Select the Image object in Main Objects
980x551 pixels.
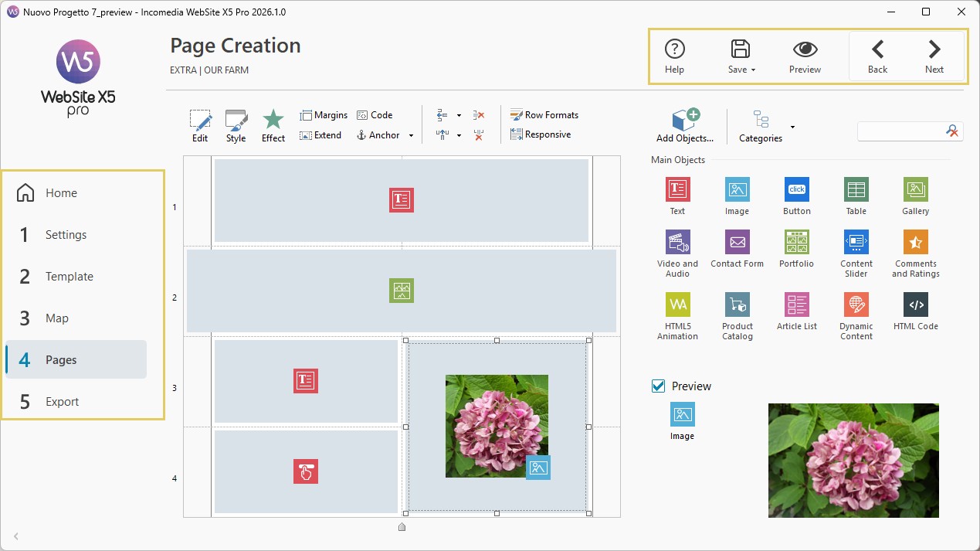click(x=737, y=196)
